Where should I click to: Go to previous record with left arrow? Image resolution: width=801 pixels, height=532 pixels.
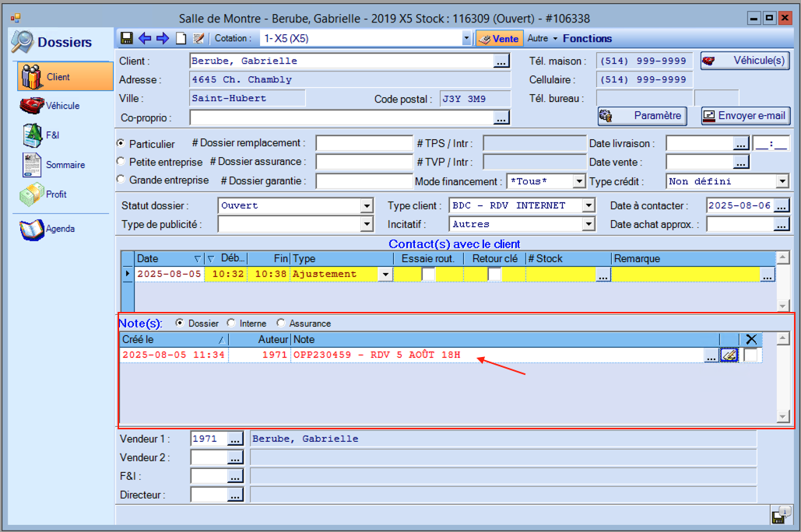coord(146,38)
